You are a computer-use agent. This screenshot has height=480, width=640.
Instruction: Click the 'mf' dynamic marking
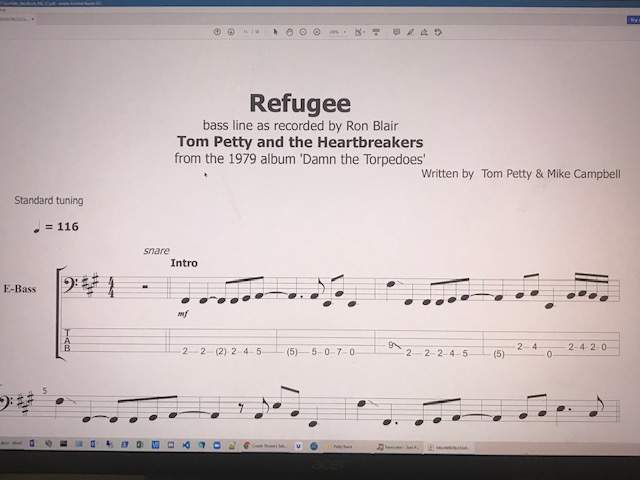(x=182, y=314)
